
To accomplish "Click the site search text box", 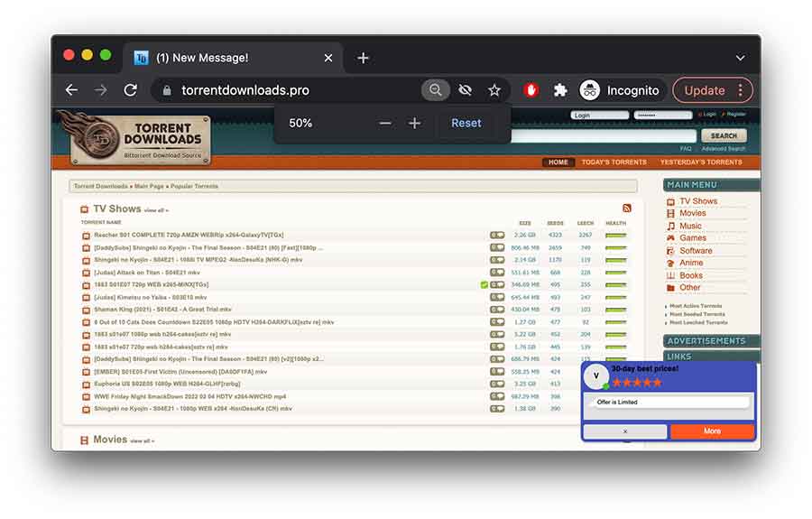I will pos(604,135).
